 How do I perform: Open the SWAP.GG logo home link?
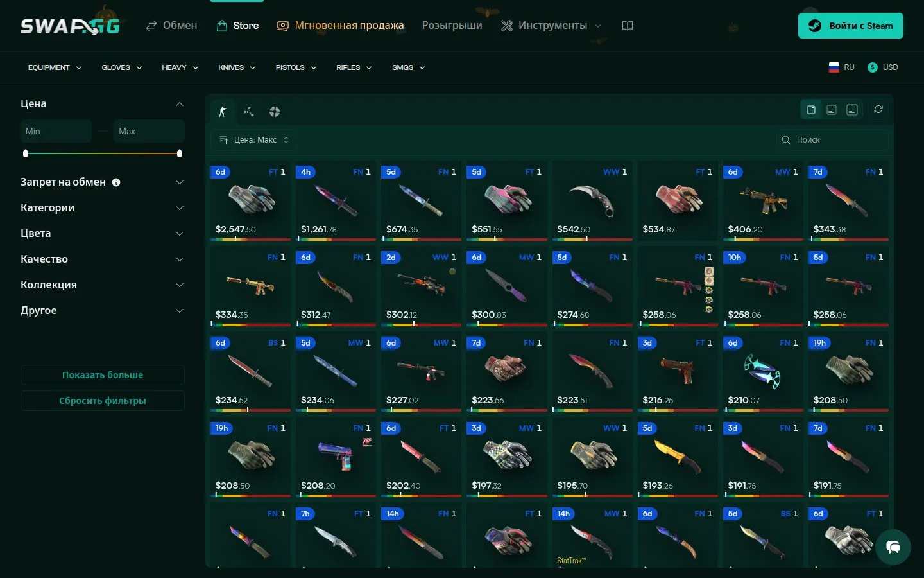tap(70, 26)
